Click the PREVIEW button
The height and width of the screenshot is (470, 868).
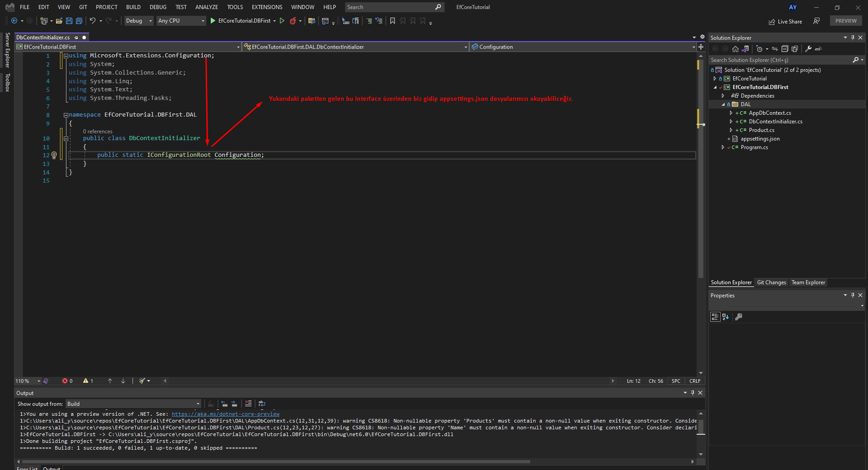click(x=845, y=21)
